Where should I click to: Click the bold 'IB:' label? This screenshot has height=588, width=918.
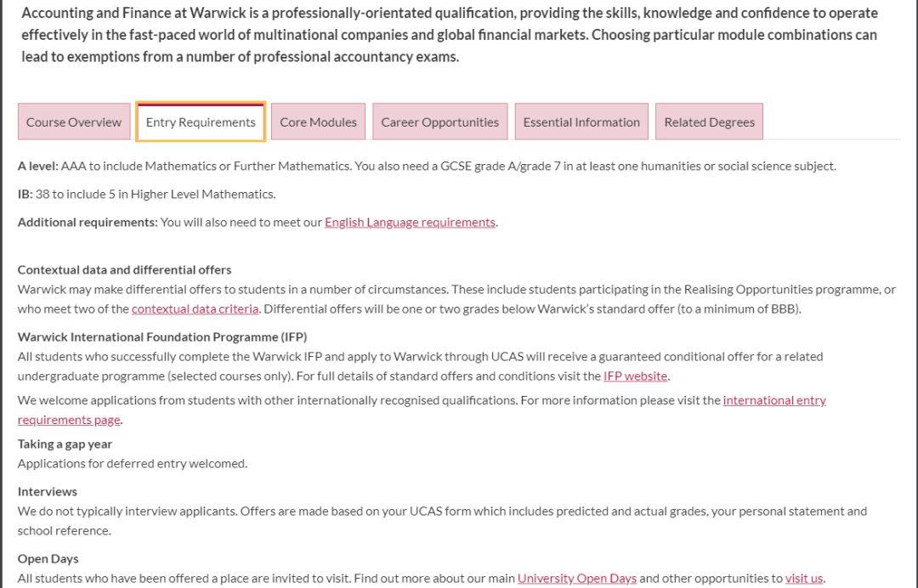pyautogui.click(x=25, y=194)
